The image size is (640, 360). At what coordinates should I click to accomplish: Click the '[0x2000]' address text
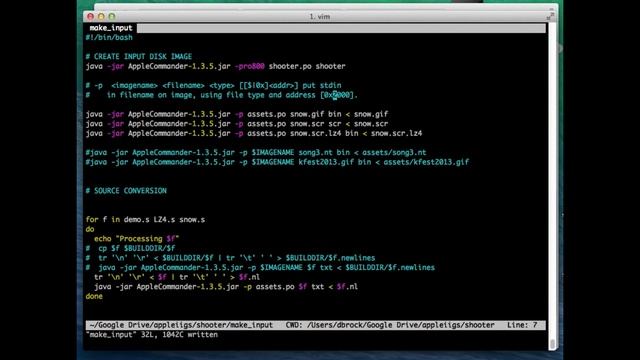(337, 95)
